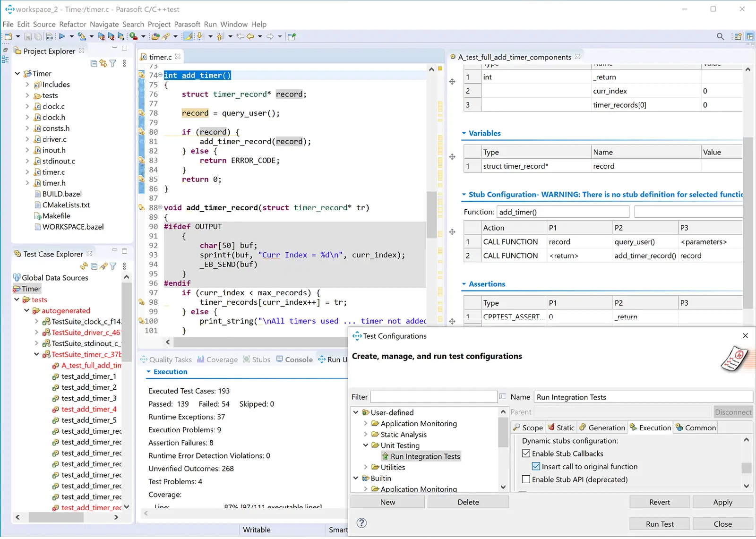Collapse the Unit Testing configurations folder
The width and height of the screenshot is (756, 539).
(365, 445)
